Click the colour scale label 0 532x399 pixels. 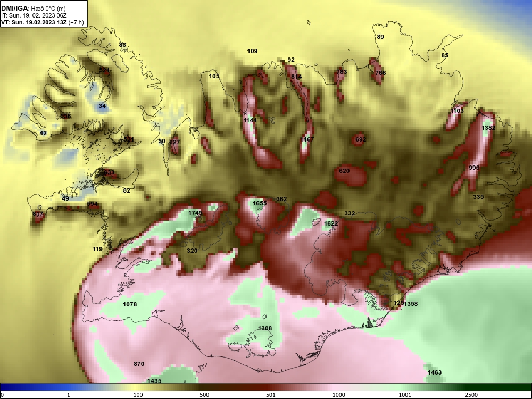click(x=2, y=395)
